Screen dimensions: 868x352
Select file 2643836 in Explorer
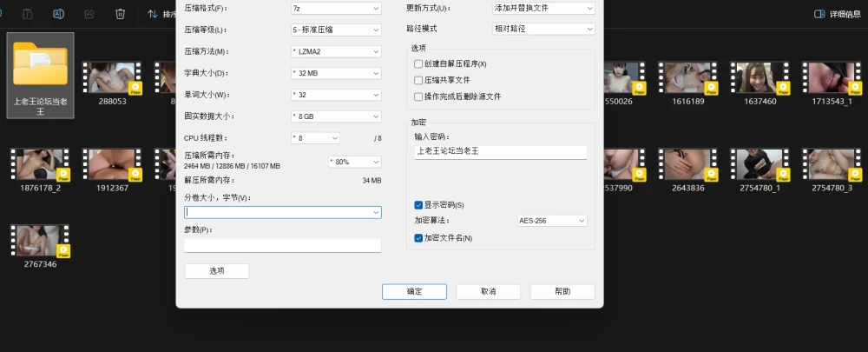688,169
